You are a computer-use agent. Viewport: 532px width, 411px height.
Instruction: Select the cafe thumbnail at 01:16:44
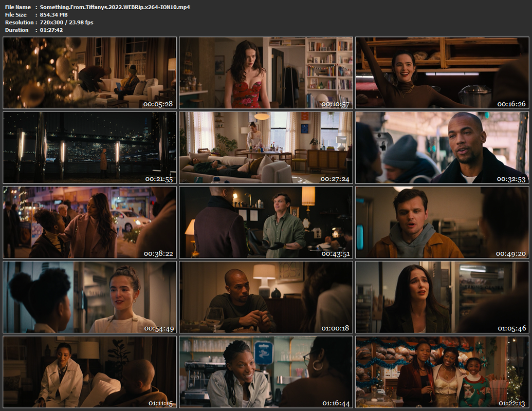[266, 371]
